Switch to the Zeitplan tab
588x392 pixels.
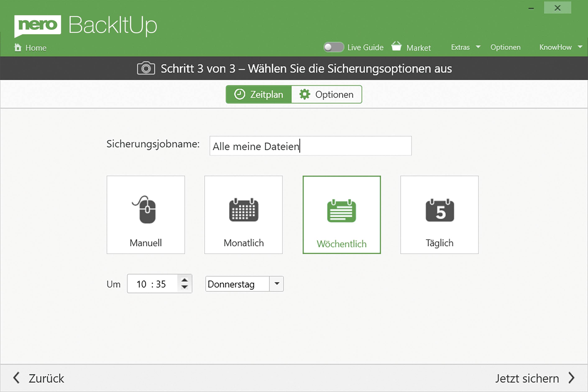259,94
